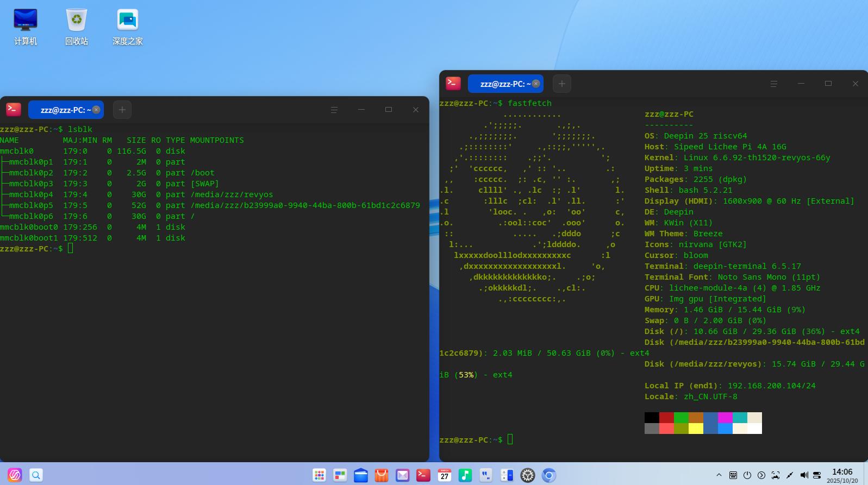Close the zzz@zzz-PC tab in lsblk terminal

96,110
